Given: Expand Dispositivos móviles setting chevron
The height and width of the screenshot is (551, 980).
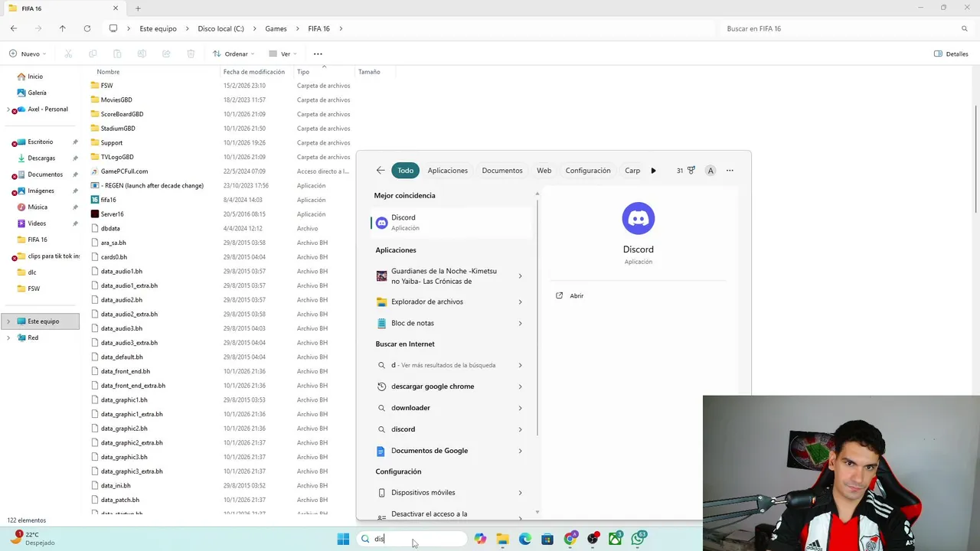Looking at the screenshot, I should click(520, 493).
